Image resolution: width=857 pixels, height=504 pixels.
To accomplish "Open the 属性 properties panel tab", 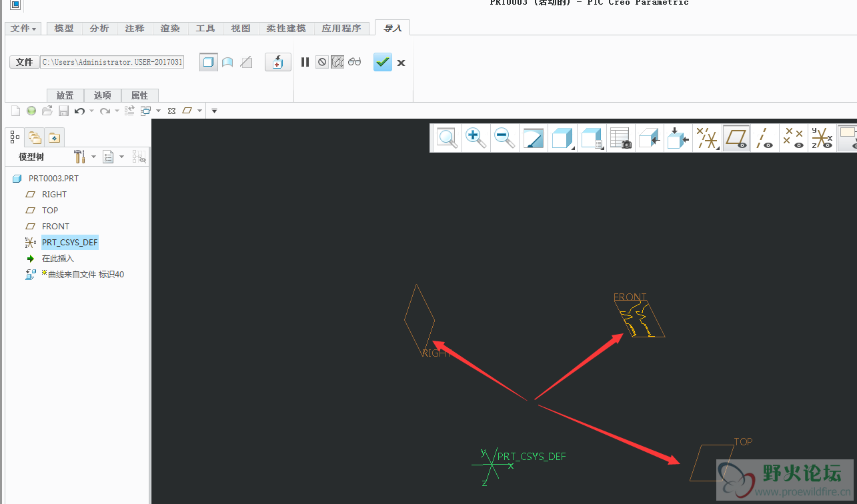I will [x=139, y=95].
